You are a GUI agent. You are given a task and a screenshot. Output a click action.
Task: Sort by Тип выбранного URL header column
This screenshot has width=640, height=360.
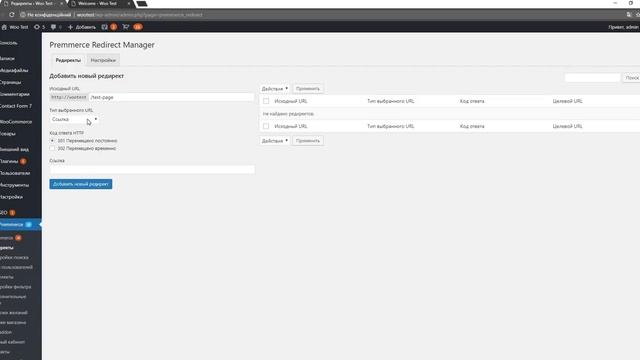tap(391, 101)
